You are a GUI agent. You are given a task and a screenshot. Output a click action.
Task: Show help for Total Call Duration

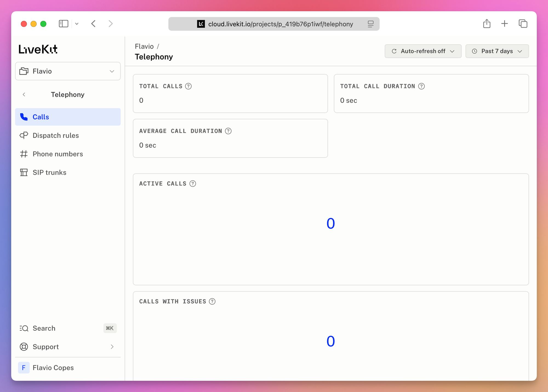(421, 86)
